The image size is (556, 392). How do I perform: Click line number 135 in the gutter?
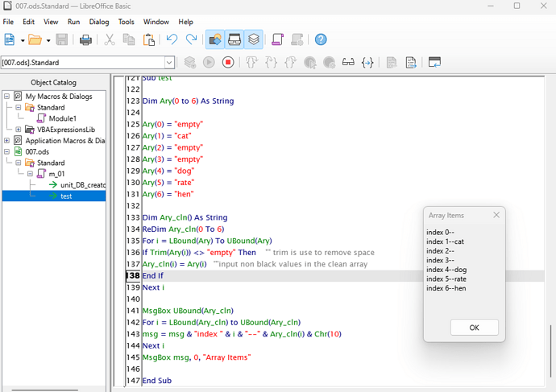tap(133, 241)
